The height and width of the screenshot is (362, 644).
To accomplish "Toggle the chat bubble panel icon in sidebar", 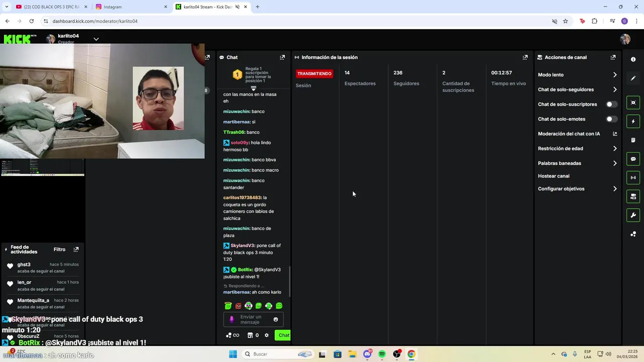I will (x=633, y=159).
